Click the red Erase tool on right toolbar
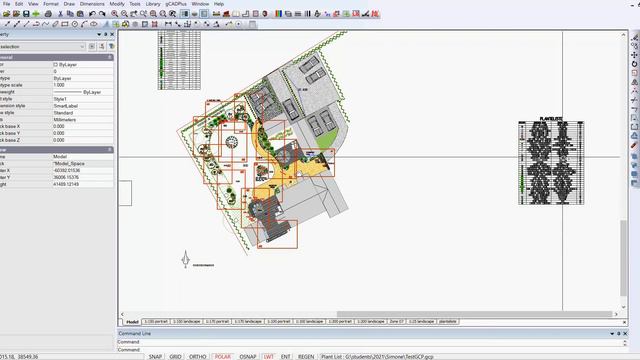The image size is (640, 360). pyautogui.click(x=634, y=145)
